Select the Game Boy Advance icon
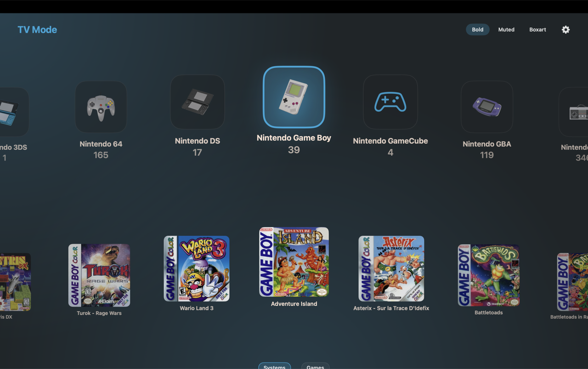588x369 pixels. click(487, 107)
